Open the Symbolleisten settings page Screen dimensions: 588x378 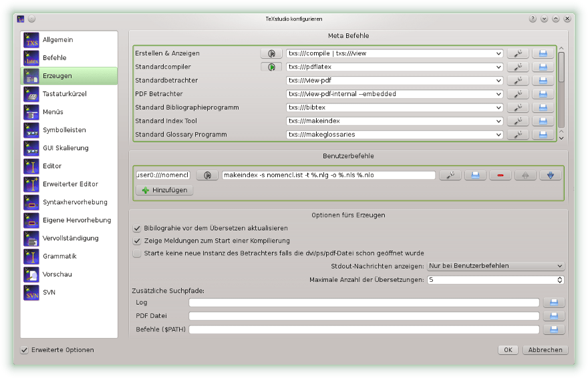pos(69,130)
